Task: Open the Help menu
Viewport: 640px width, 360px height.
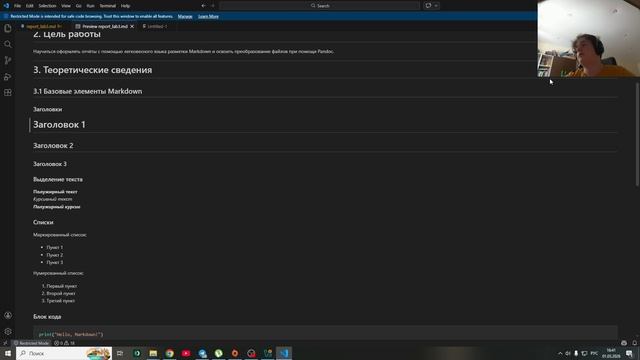Action: pyautogui.click(x=125, y=6)
